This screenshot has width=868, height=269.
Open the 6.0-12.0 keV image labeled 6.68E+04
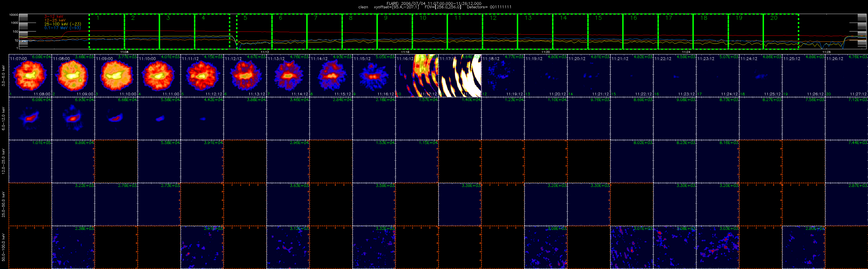point(116,118)
